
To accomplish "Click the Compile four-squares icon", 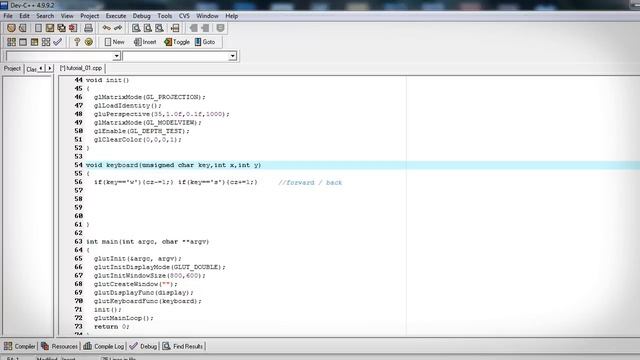I will click(11, 42).
